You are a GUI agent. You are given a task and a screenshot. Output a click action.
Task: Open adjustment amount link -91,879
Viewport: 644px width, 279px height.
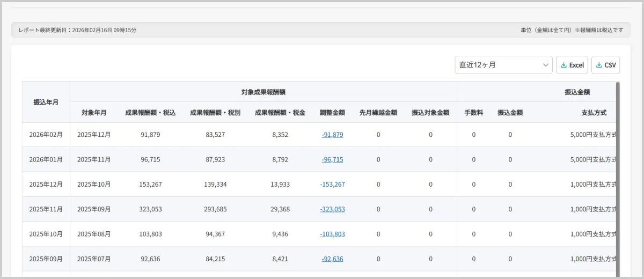click(x=332, y=135)
